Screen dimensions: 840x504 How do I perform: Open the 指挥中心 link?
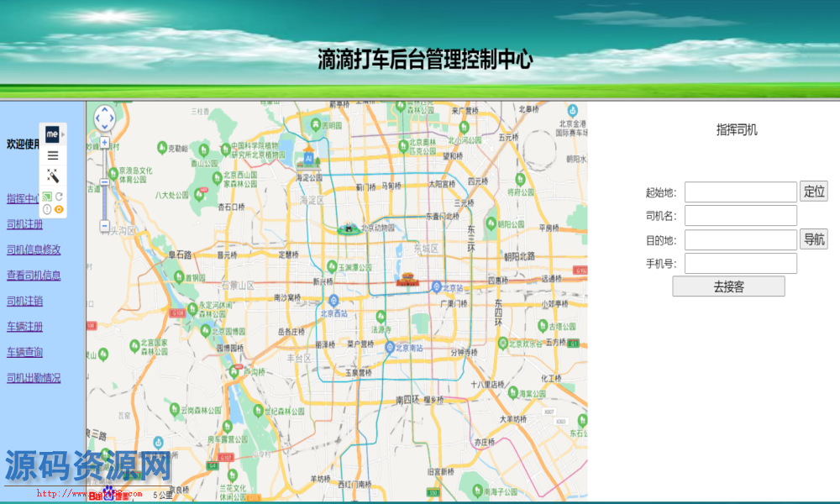coord(23,198)
